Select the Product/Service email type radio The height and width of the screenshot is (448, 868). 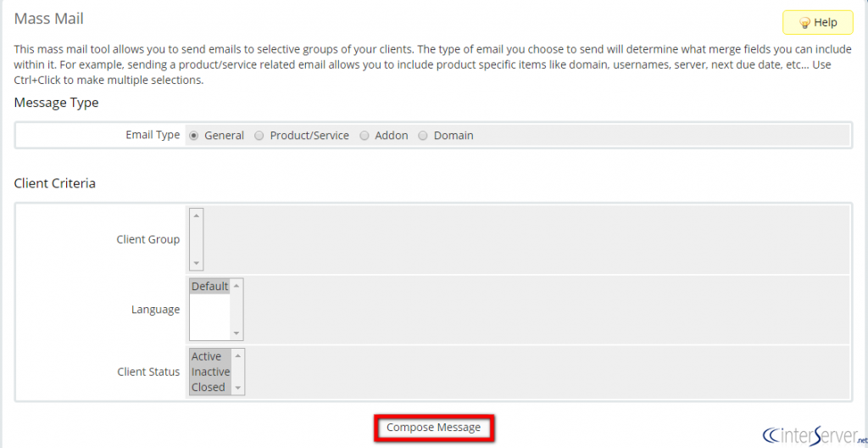pyautogui.click(x=259, y=136)
